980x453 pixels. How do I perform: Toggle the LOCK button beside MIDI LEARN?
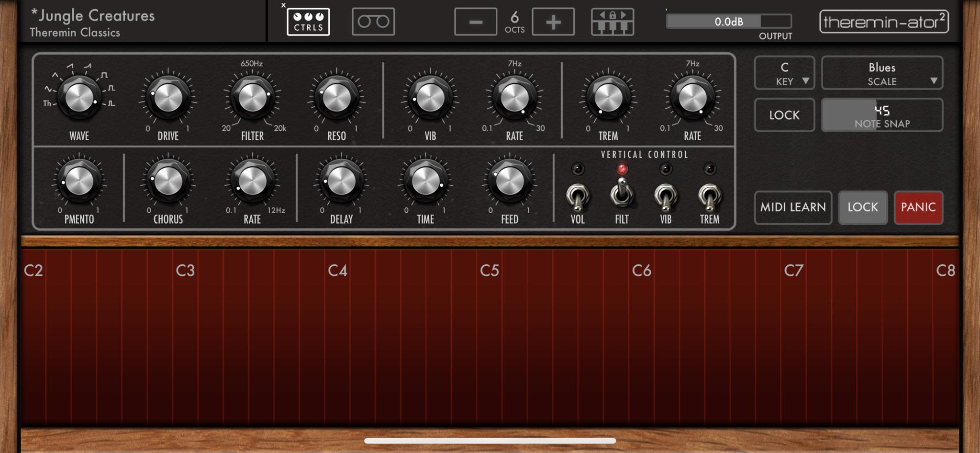[x=863, y=207]
